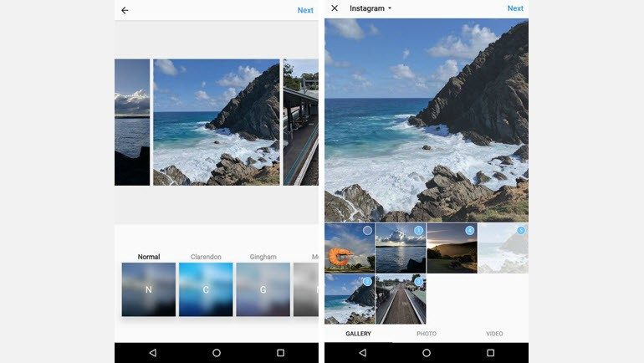The image size is (644, 363).
Task: Open the faded wave gallery thumbnail
Action: [503, 248]
